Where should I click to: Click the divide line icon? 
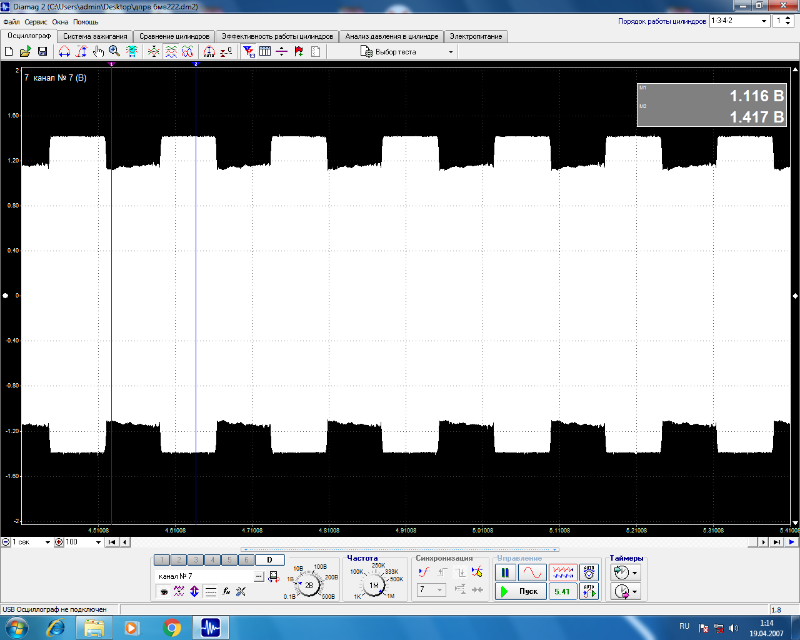282,52
